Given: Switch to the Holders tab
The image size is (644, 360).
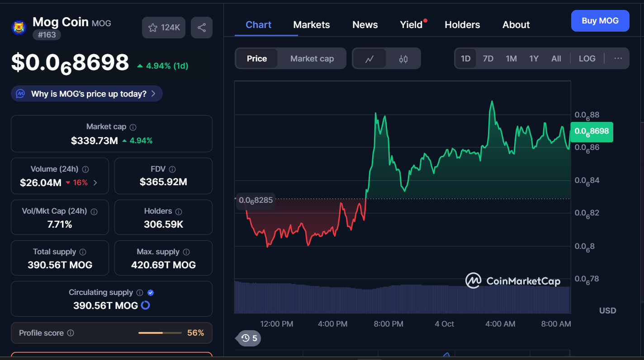Looking at the screenshot, I should click(462, 25).
